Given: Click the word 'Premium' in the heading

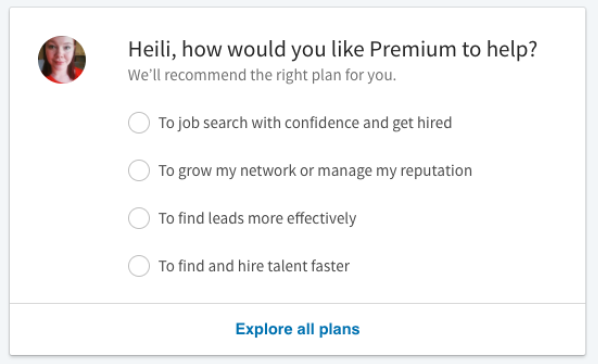Looking at the screenshot, I should [x=413, y=49].
